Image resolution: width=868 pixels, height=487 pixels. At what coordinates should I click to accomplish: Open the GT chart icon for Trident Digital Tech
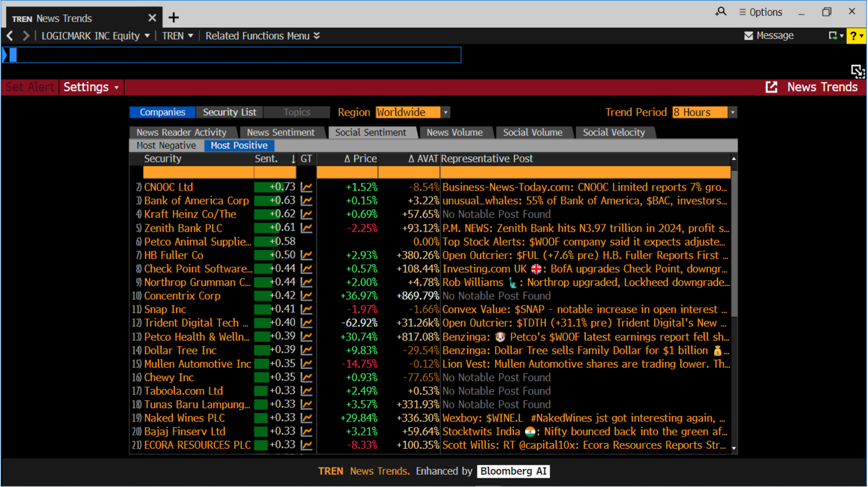[x=307, y=323]
